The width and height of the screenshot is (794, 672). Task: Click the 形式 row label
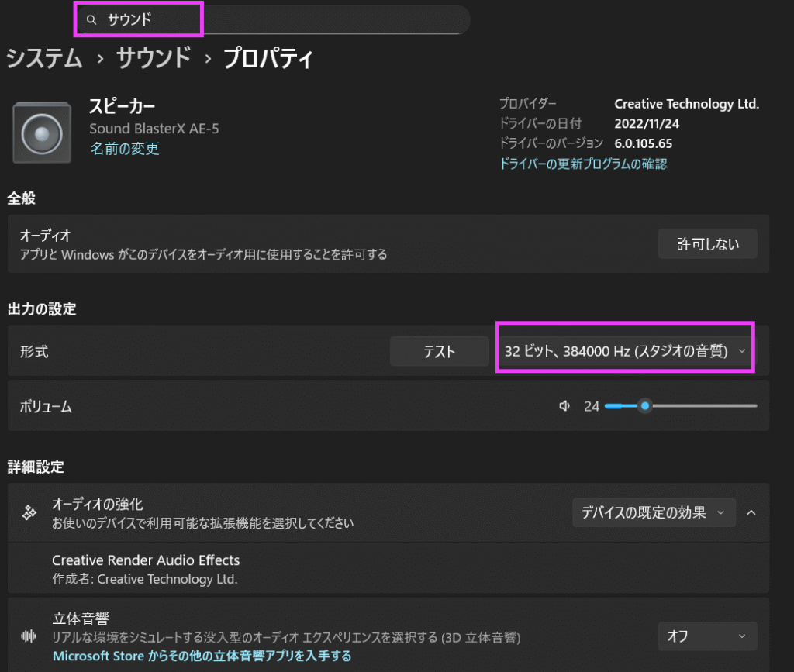click(34, 352)
